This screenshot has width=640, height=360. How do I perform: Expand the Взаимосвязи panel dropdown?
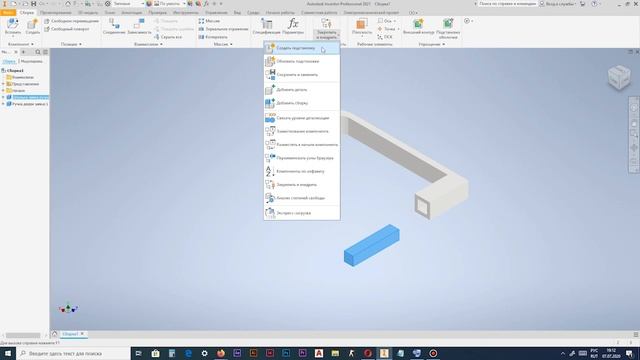[148, 44]
